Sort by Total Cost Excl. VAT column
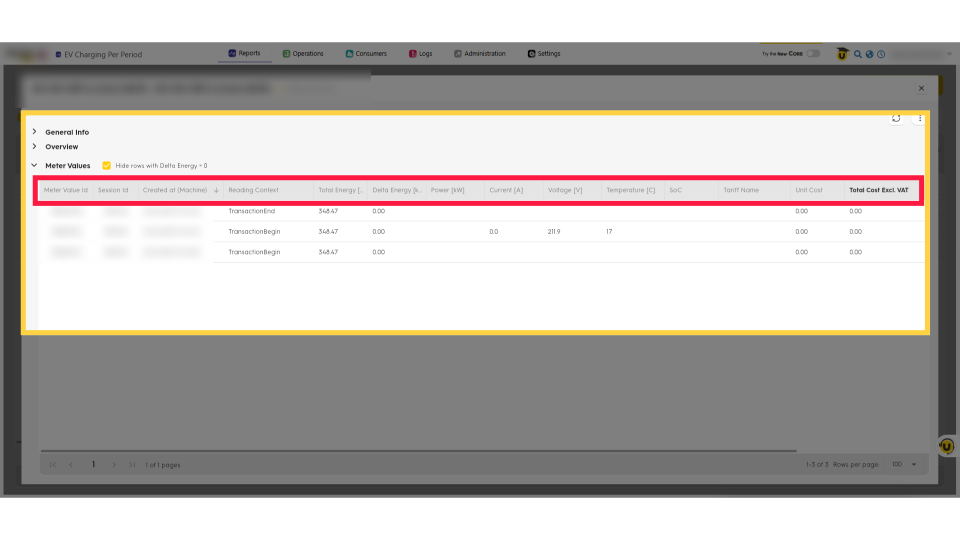Viewport: 960px width, 540px height. pyautogui.click(x=878, y=190)
